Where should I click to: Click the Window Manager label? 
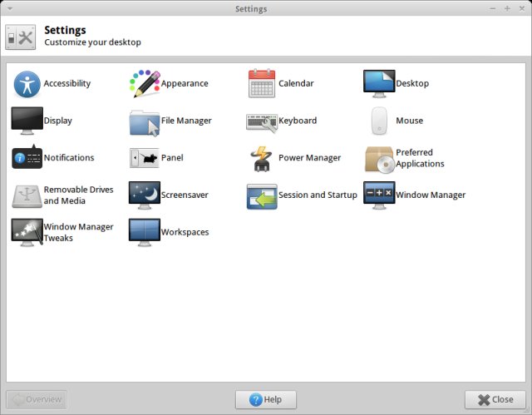coord(431,195)
